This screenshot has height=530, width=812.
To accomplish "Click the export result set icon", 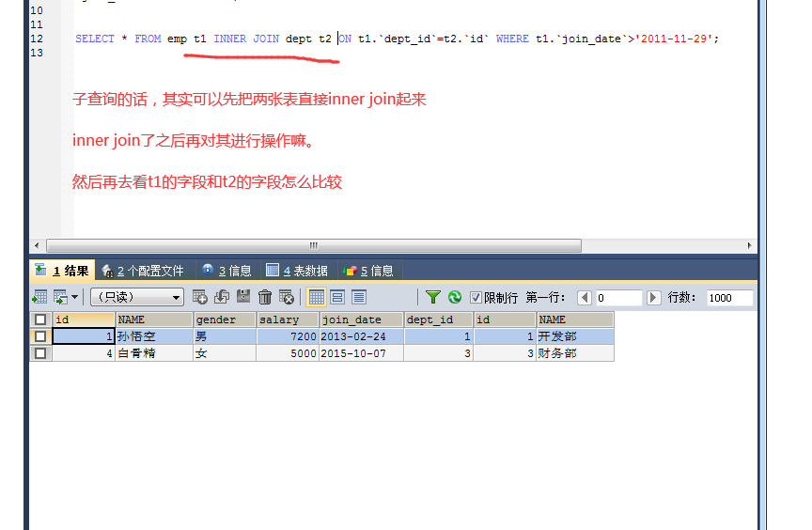I will 39,297.
